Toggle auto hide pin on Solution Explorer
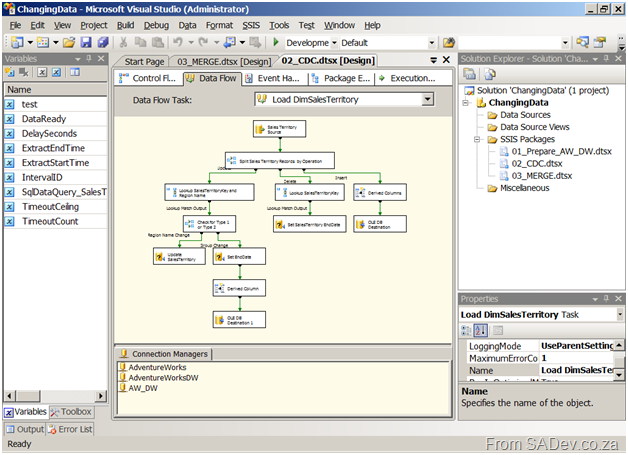Viewport: 628px width, 455px height. click(x=606, y=58)
